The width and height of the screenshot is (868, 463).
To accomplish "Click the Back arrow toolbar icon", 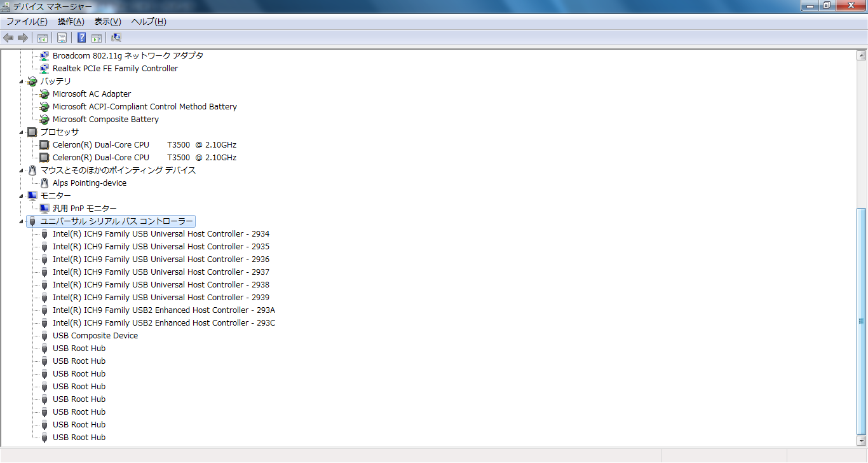I will [x=8, y=38].
